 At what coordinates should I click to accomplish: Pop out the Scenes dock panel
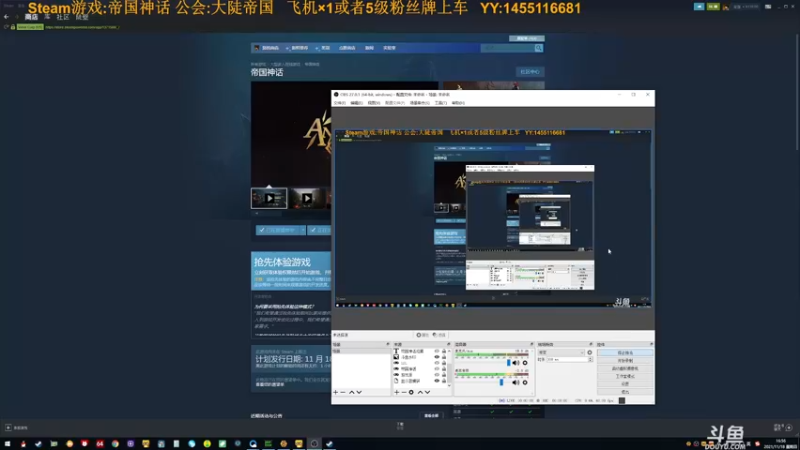click(388, 344)
